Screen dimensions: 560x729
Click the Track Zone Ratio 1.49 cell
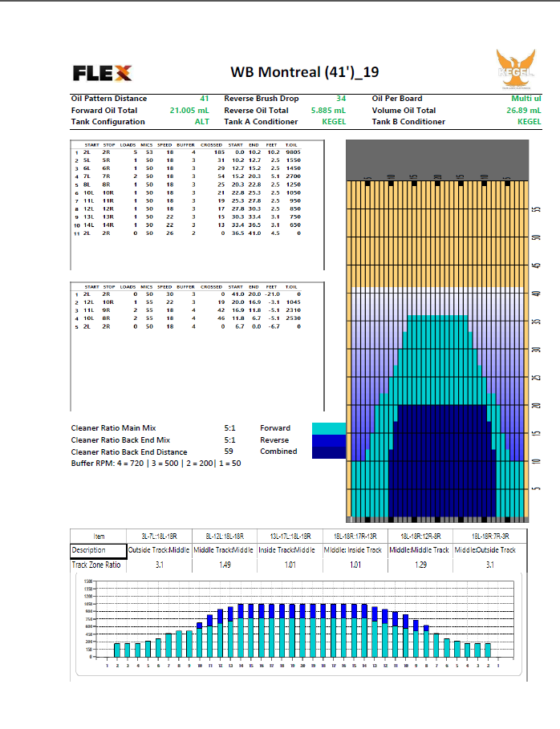coord(224,565)
